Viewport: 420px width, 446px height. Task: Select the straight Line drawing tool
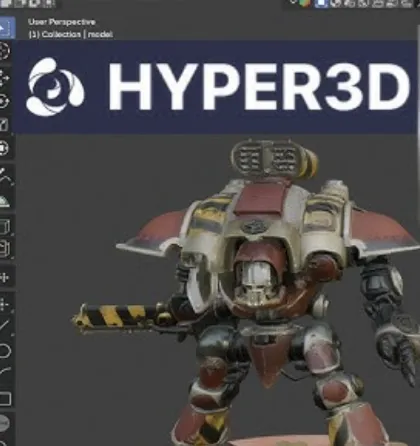point(5,325)
